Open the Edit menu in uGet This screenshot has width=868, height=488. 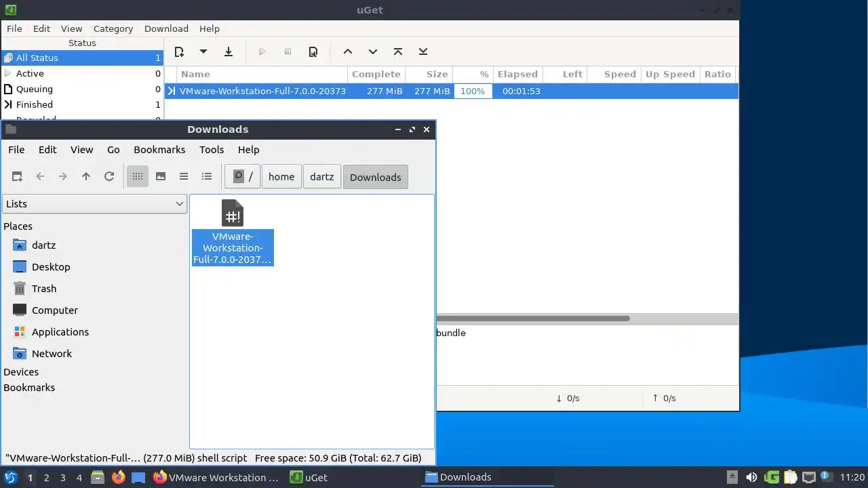coord(42,28)
